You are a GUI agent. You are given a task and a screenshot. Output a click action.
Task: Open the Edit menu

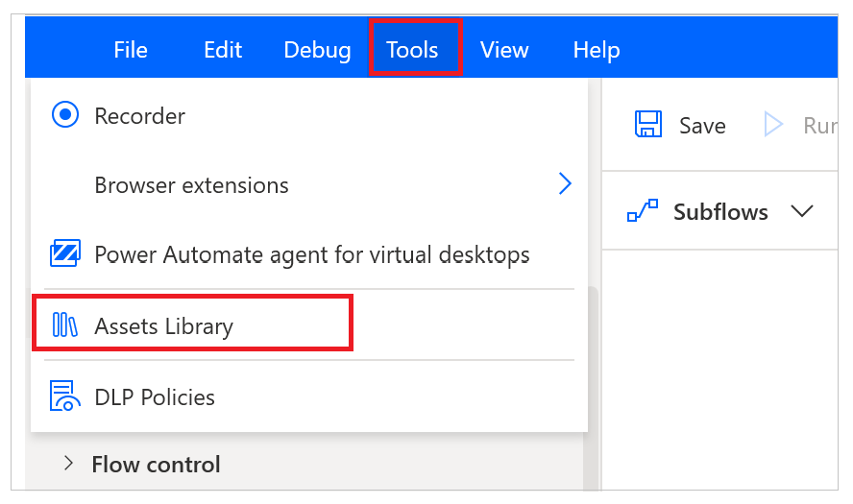click(x=223, y=50)
